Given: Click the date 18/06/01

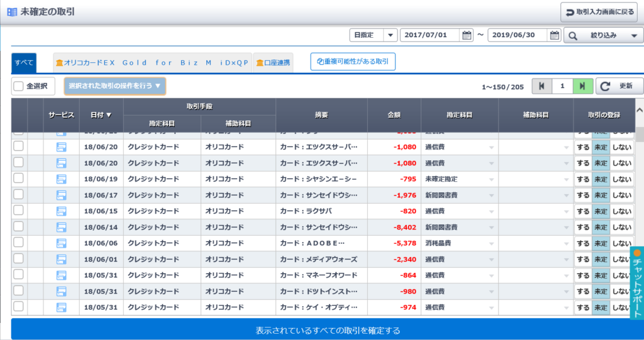Looking at the screenshot, I should tap(101, 259).
